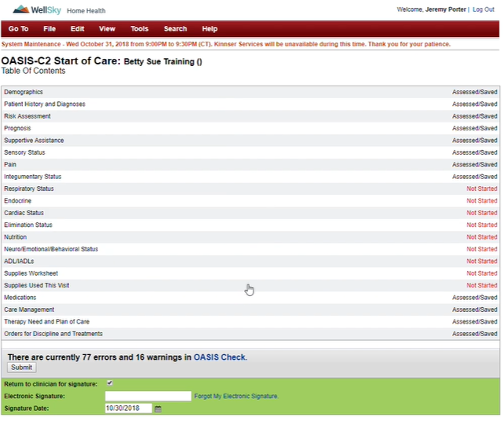This screenshot has height=421, width=504.
Task: Open the Help menu
Action: [x=210, y=29]
